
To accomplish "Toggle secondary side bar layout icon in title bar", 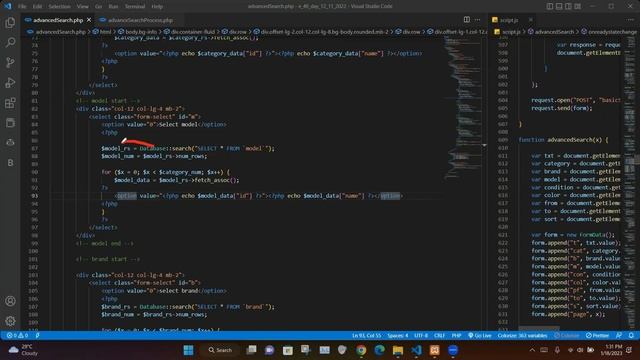I will click(568, 6).
